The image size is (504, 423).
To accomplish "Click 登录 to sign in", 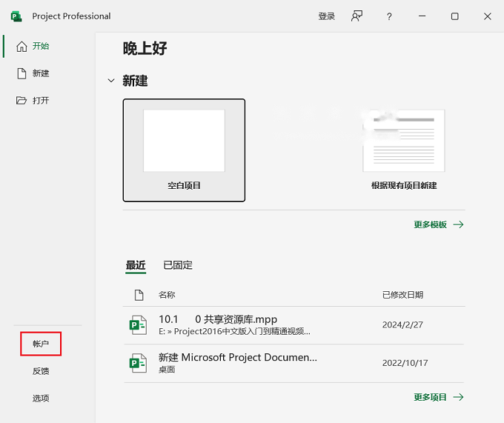I will click(x=327, y=16).
